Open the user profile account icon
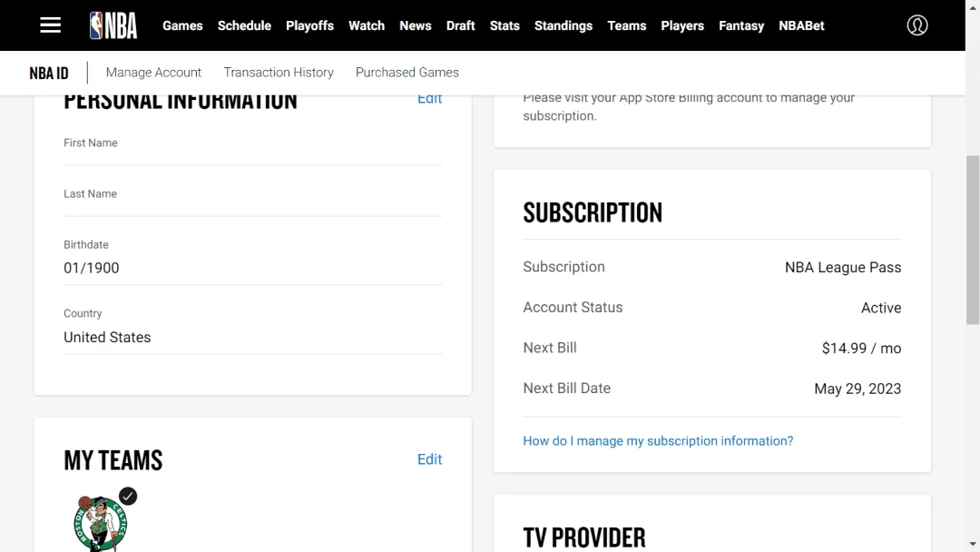 point(916,25)
